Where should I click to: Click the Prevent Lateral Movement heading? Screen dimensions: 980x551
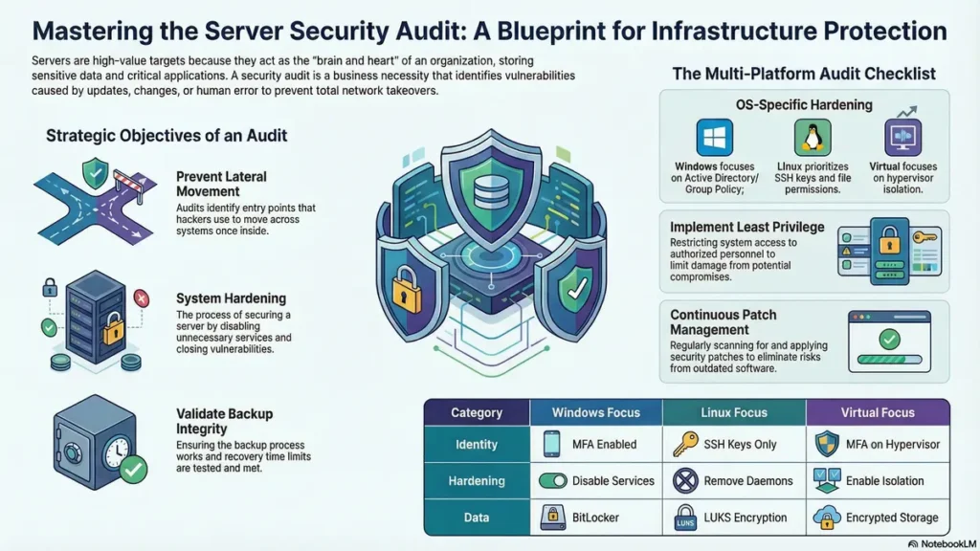(x=221, y=184)
